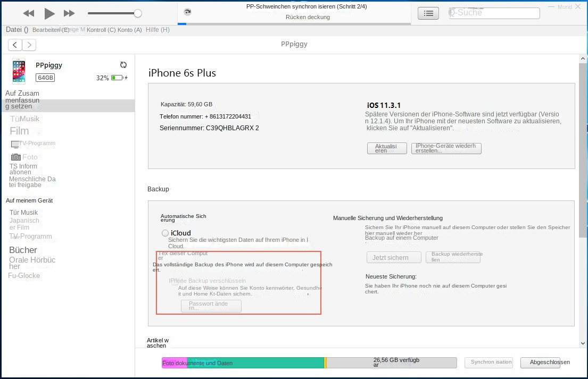Select Tür Musik under Auf meinem Gerät

(x=23, y=212)
